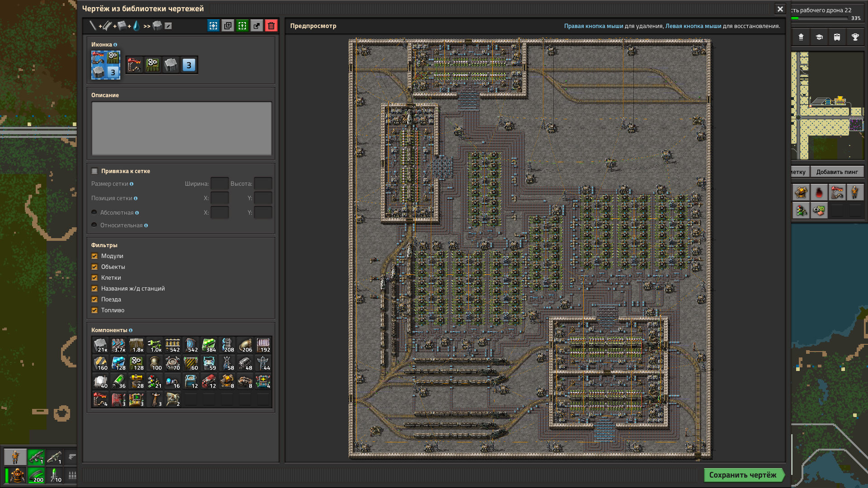The image size is (868, 488).
Task: Click the pipe component showing 100
Action: pos(155,363)
